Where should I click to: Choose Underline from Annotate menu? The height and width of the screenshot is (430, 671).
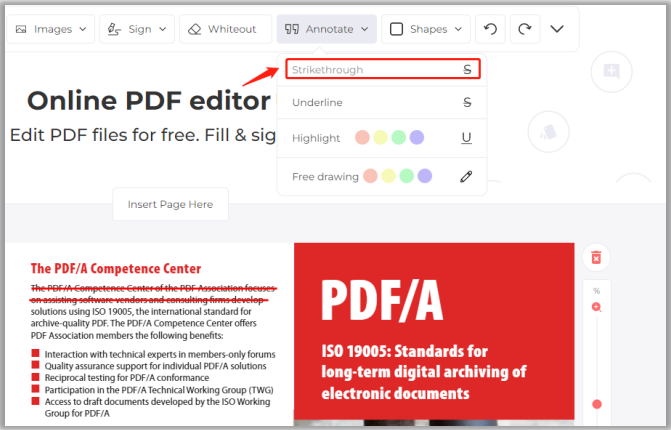click(x=382, y=103)
